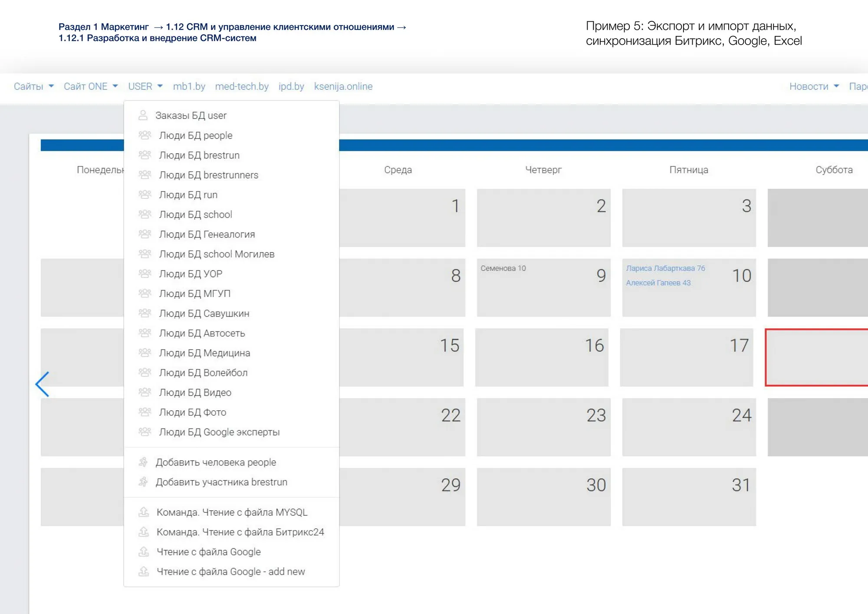868x614 pixels.
Task: Select Чтение с файла Google - add new
Action: pyautogui.click(x=231, y=571)
